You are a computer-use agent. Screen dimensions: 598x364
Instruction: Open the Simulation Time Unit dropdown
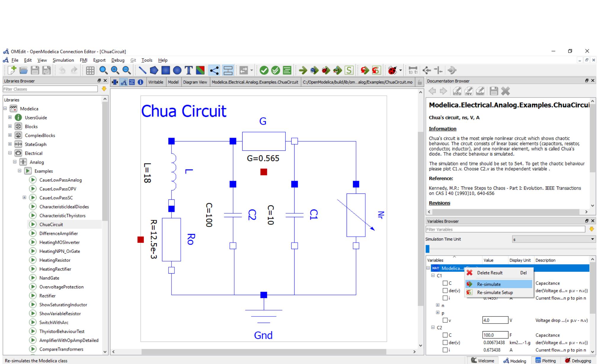click(554, 239)
